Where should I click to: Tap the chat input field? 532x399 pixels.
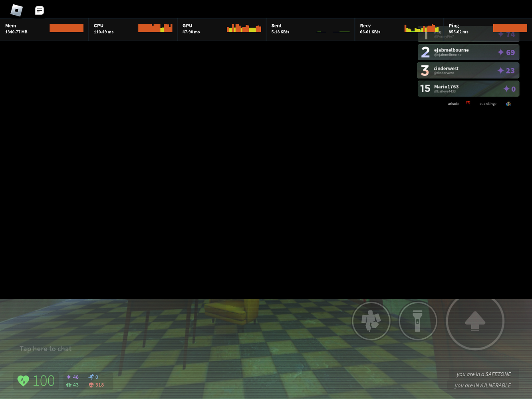pos(46,349)
